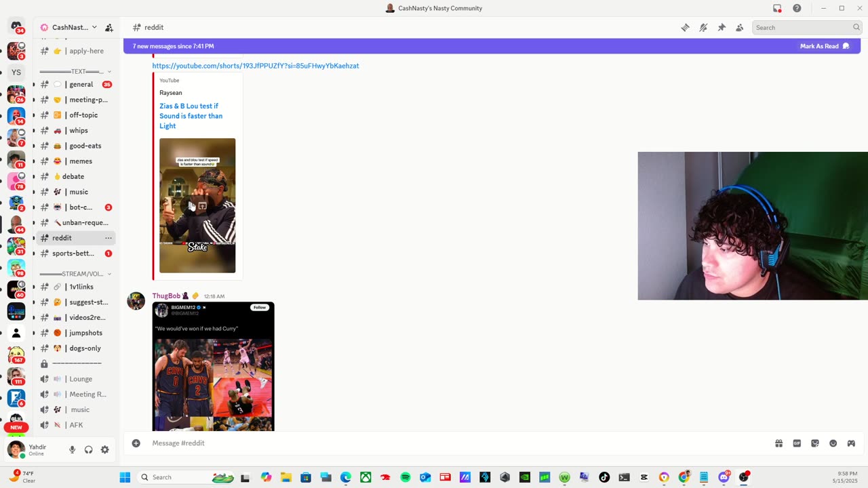This screenshot has width=868, height=488.
Task: Open the jumpshots channel
Action: [75, 333]
